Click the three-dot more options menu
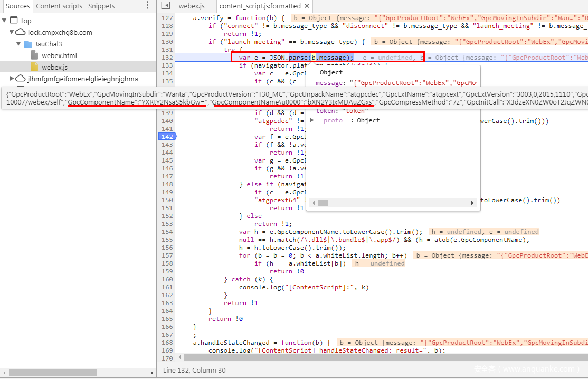 (x=147, y=6)
